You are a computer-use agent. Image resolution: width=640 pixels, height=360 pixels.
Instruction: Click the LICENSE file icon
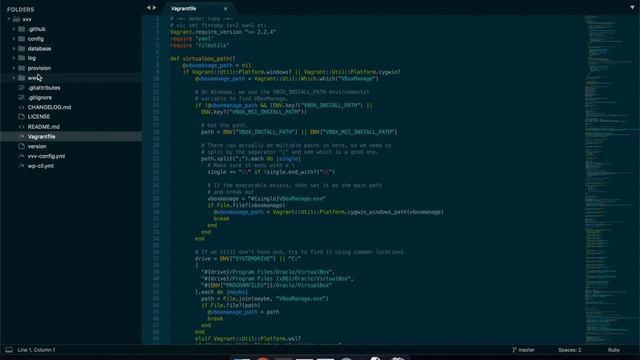click(22, 117)
